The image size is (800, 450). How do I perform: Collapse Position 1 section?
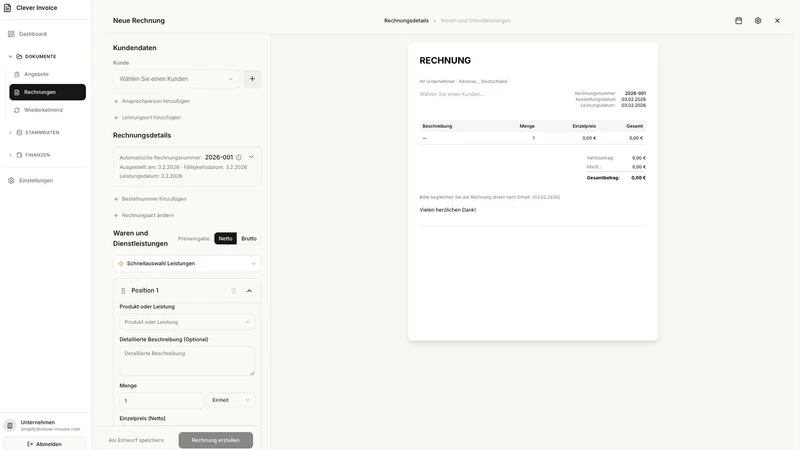[x=249, y=291]
